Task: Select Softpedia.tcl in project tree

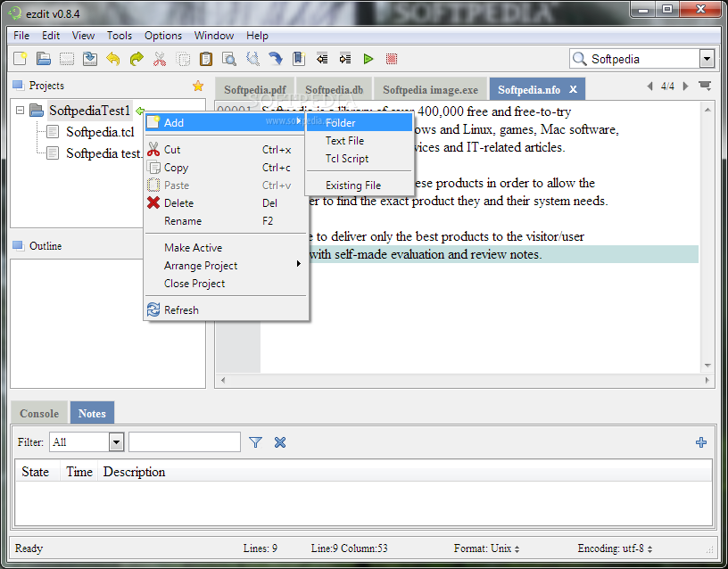Action: coord(100,132)
